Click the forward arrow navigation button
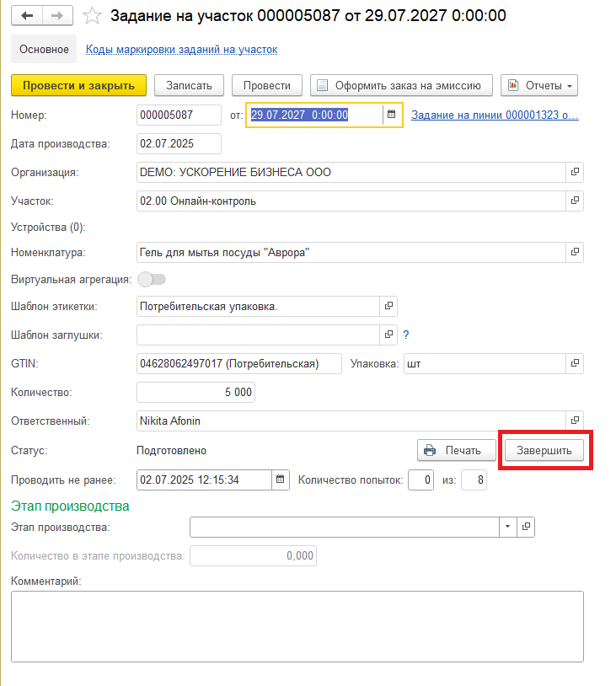 click(x=57, y=16)
